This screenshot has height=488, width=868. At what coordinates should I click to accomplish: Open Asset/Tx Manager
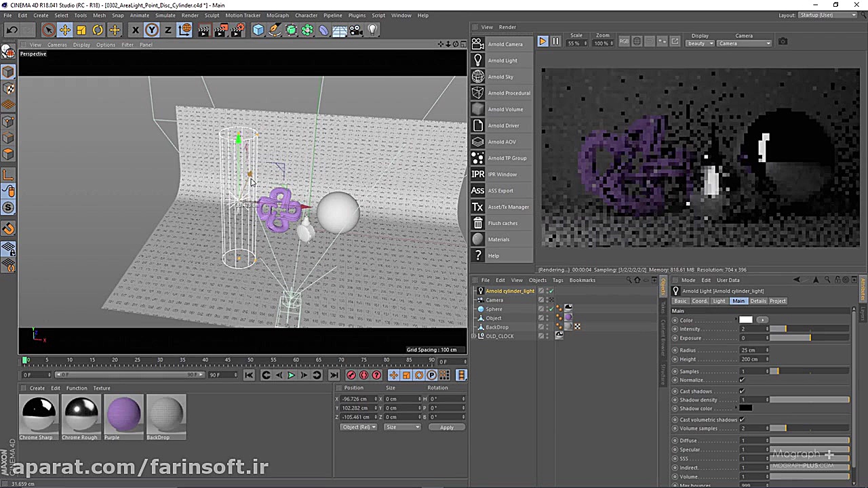click(508, 207)
